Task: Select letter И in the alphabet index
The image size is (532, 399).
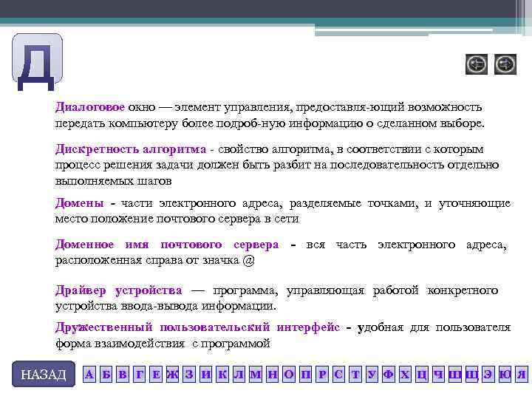Action: point(205,375)
